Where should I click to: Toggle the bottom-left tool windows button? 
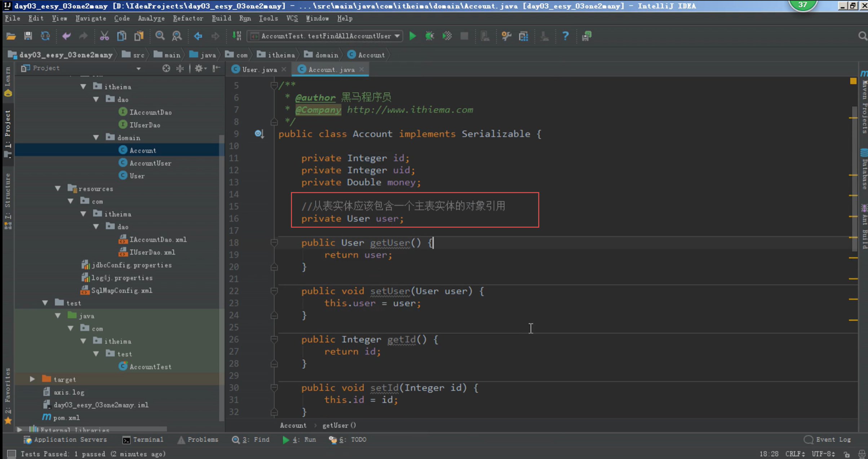pos(12,454)
